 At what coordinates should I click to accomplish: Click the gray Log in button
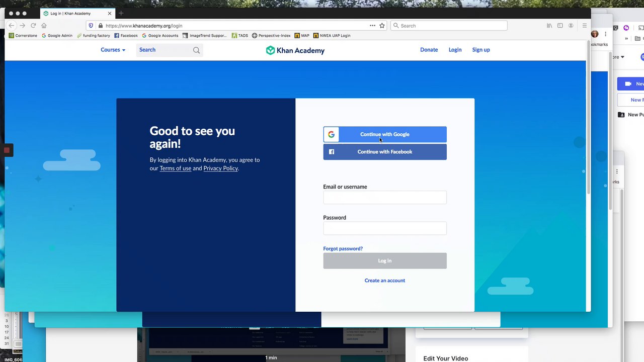tap(385, 260)
